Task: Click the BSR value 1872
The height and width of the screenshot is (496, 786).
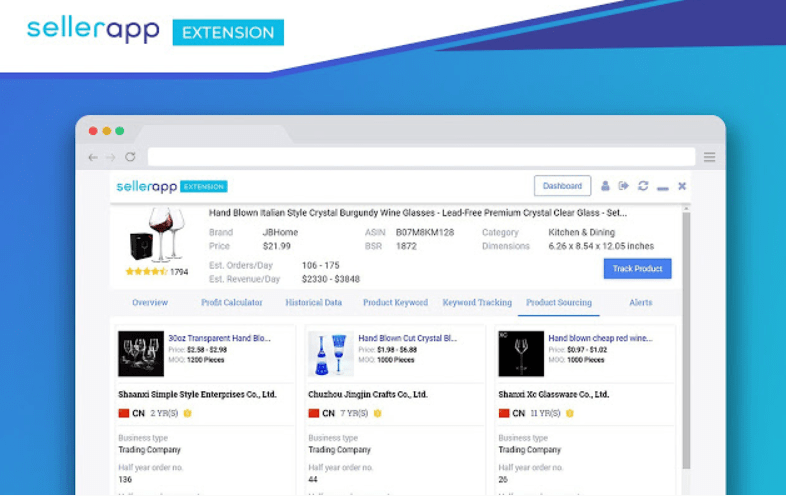Action: tap(406, 246)
